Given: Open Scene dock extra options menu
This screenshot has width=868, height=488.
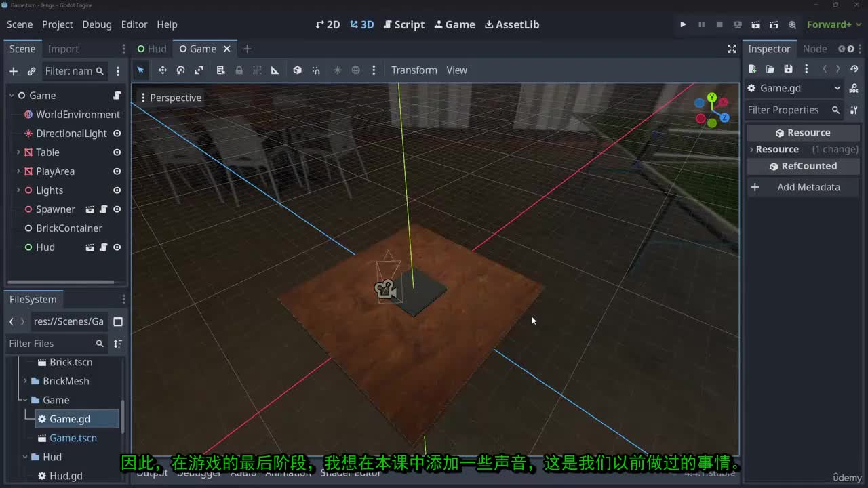Looking at the screenshot, I should click(118, 70).
